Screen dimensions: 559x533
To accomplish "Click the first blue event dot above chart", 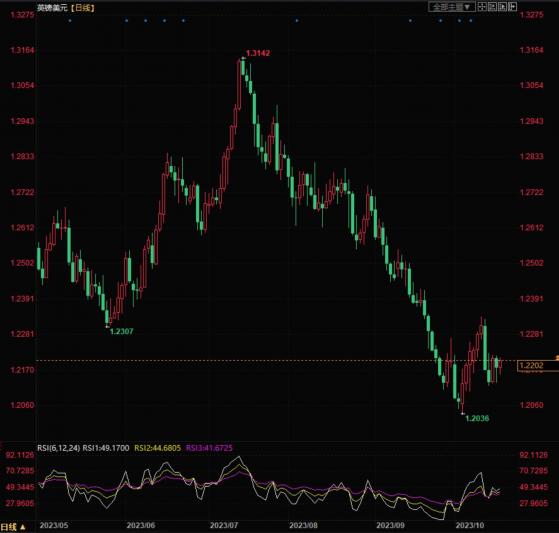I will pos(70,21).
